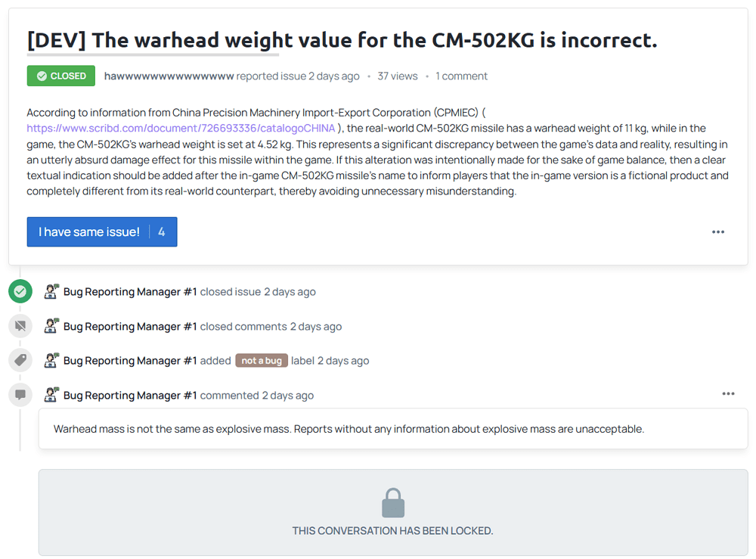
Task: Click the closed comments timeline icon
Action: 20,326
